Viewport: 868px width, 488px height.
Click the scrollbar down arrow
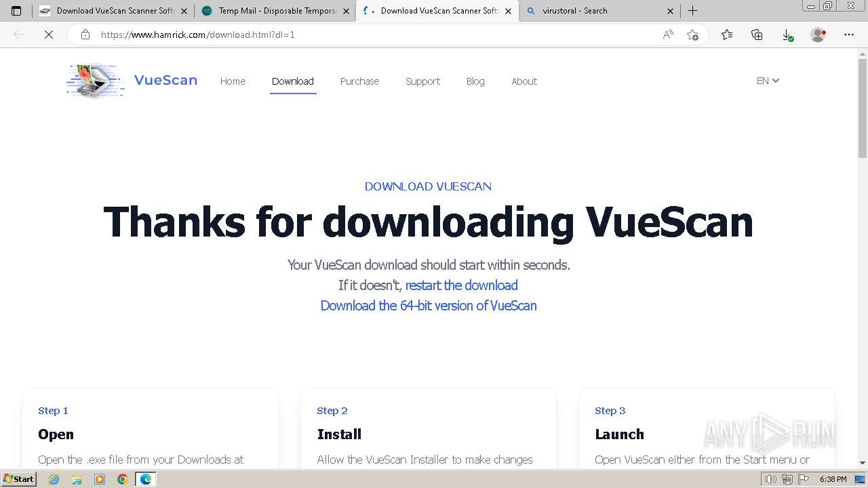pyautogui.click(x=863, y=464)
